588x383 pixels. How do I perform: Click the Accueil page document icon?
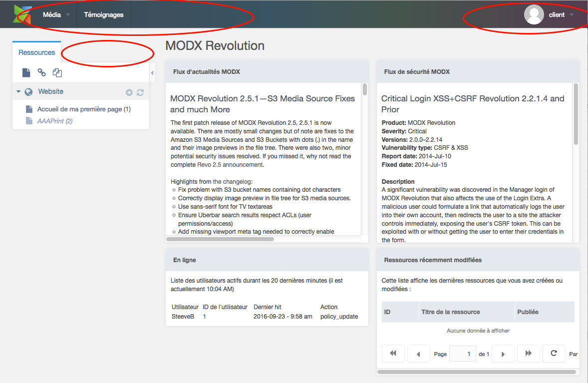tap(29, 109)
